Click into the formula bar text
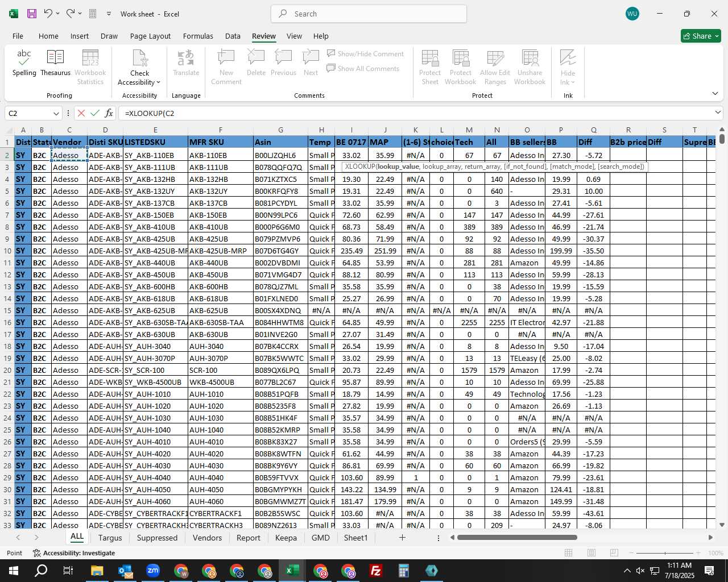The height and width of the screenshot is (582, 728). click(x=415, y=113)
